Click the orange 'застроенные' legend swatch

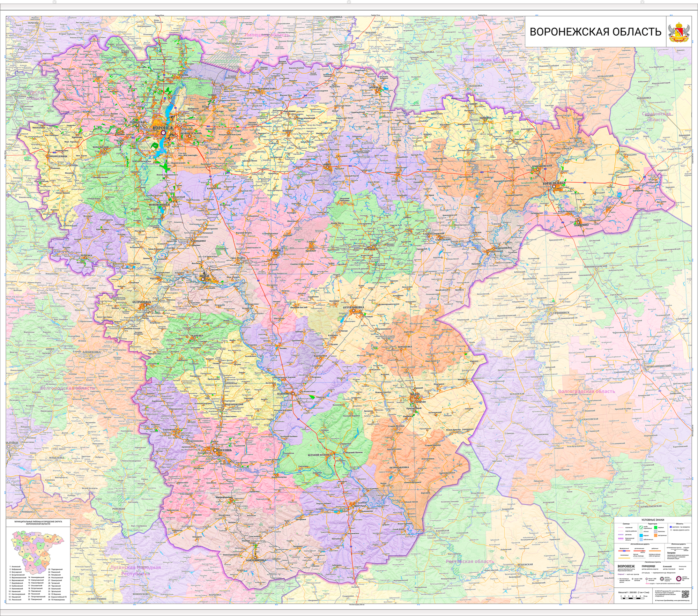[655, 535]
